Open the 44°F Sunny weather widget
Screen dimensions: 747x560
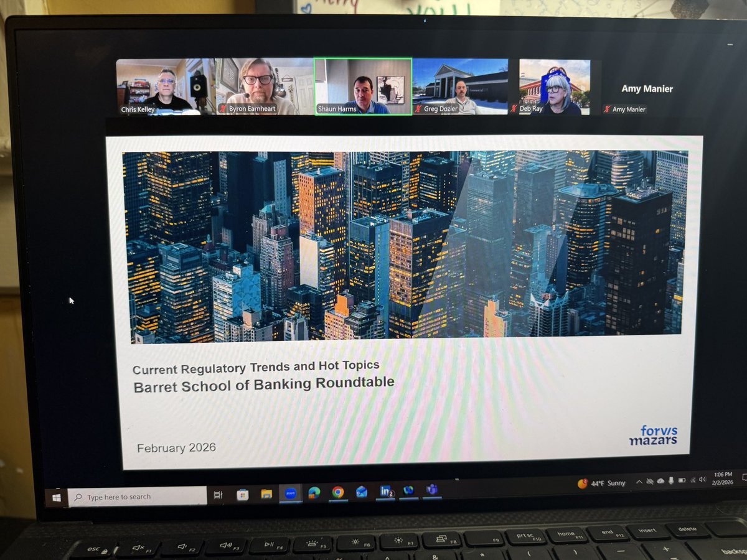click(601, 483)
